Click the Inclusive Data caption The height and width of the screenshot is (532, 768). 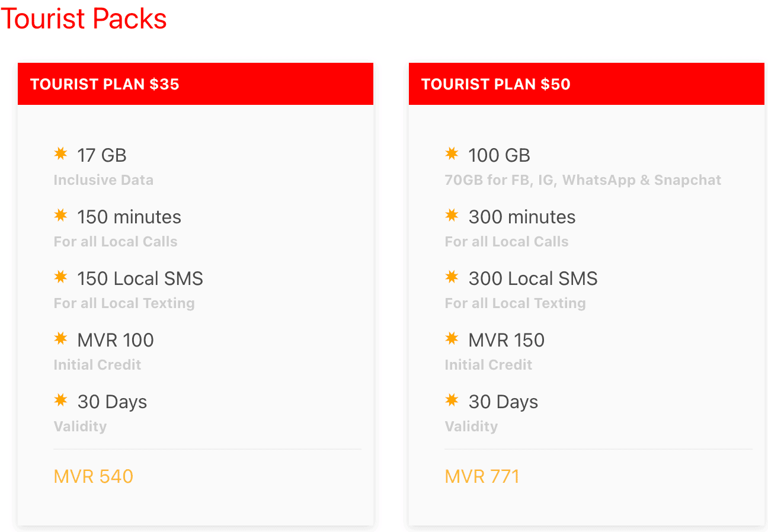tap(104, 180)
